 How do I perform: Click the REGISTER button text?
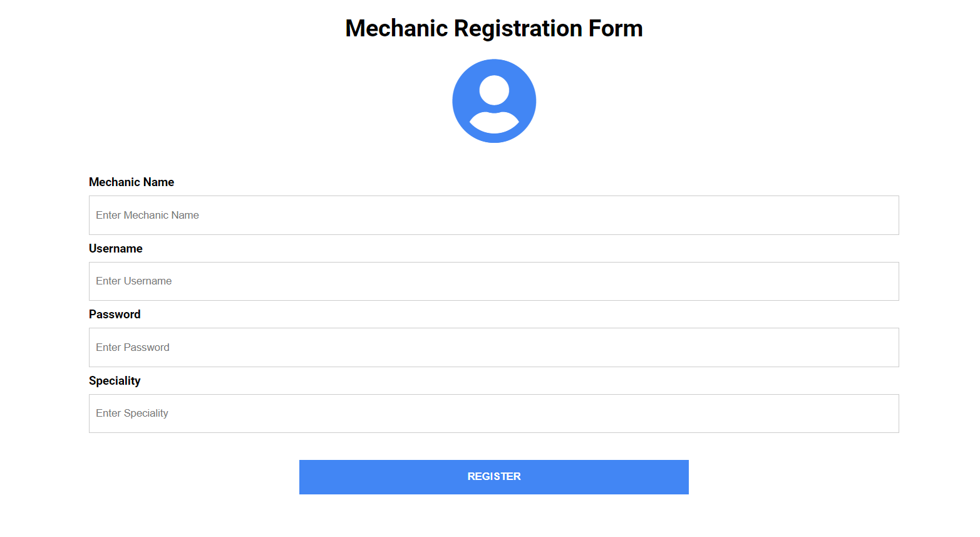coord(493,476)
